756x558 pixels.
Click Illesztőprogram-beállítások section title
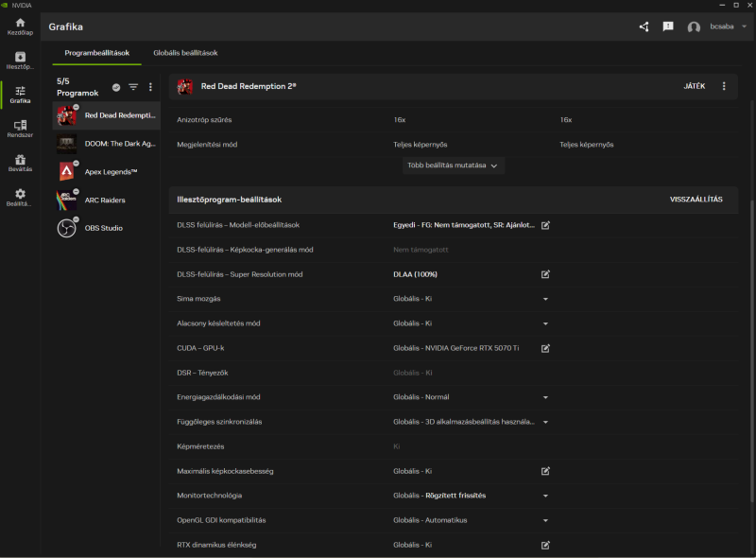point(229,200)
